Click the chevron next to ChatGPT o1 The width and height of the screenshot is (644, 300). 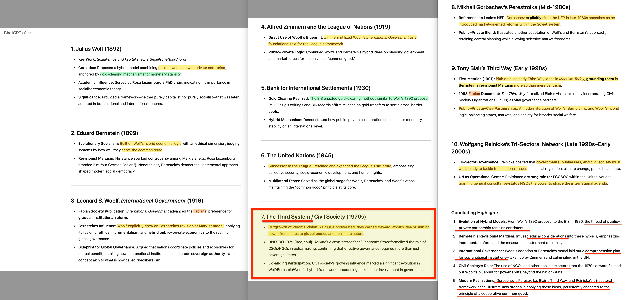(30, 33)
